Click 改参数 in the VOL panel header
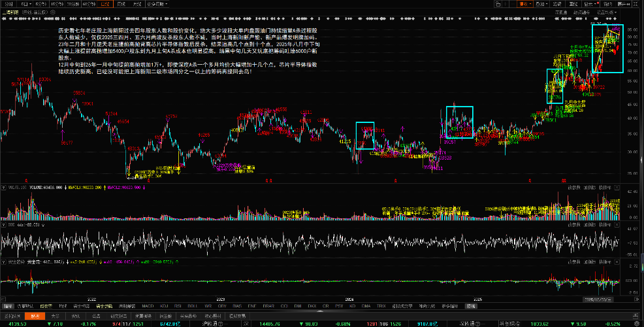 point(574,188)
